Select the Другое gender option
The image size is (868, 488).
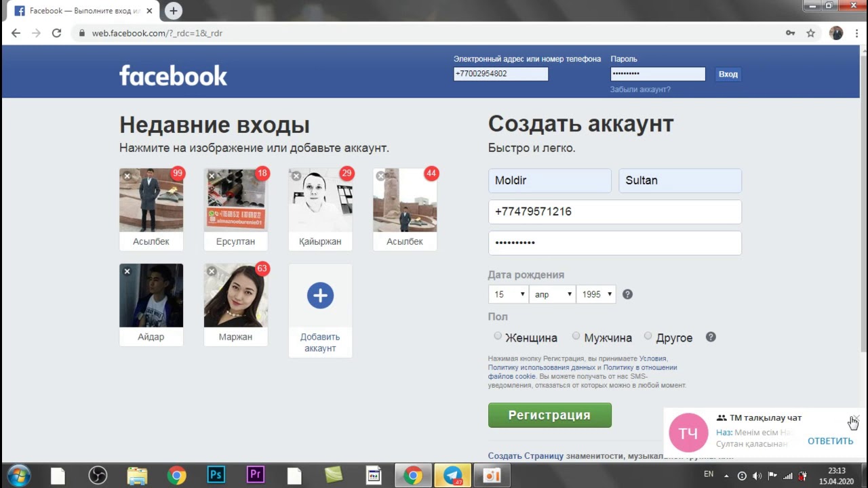pos(648,336)
